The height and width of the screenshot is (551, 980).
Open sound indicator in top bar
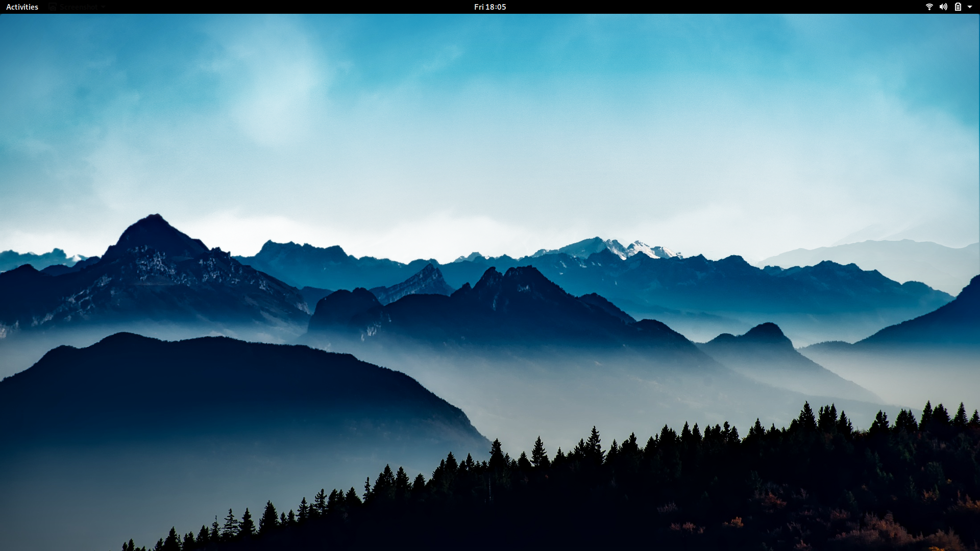(943, 7)
